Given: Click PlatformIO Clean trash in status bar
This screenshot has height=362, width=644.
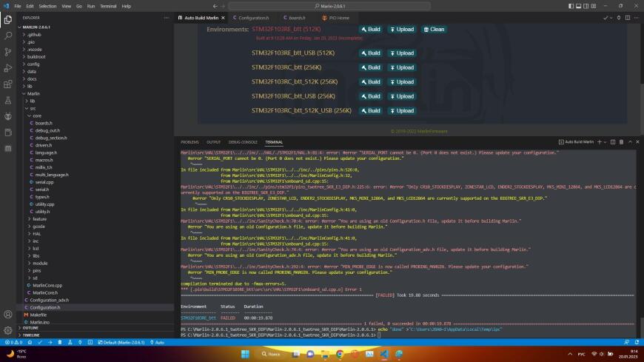Looking at the screenshot, I should (x=60, y=342).
